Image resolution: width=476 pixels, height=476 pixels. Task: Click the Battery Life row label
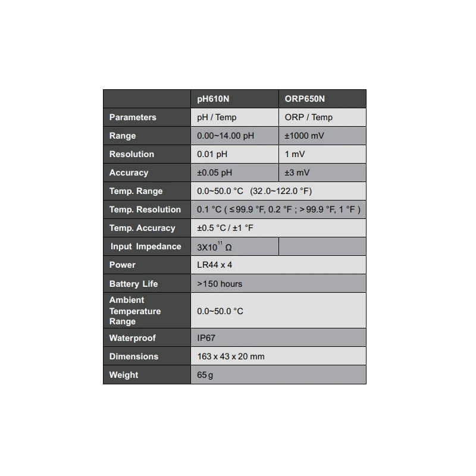pyautogui.click(x=134, y=284)
